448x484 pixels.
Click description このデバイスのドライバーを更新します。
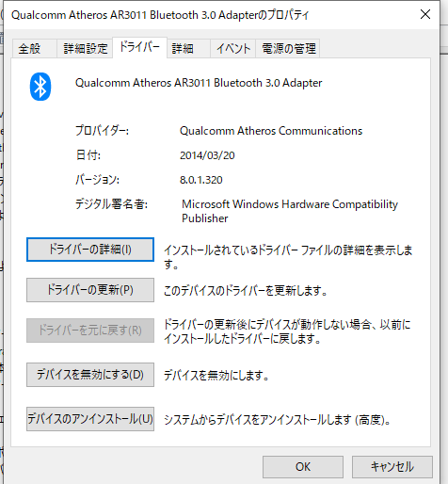pos(246,290)
